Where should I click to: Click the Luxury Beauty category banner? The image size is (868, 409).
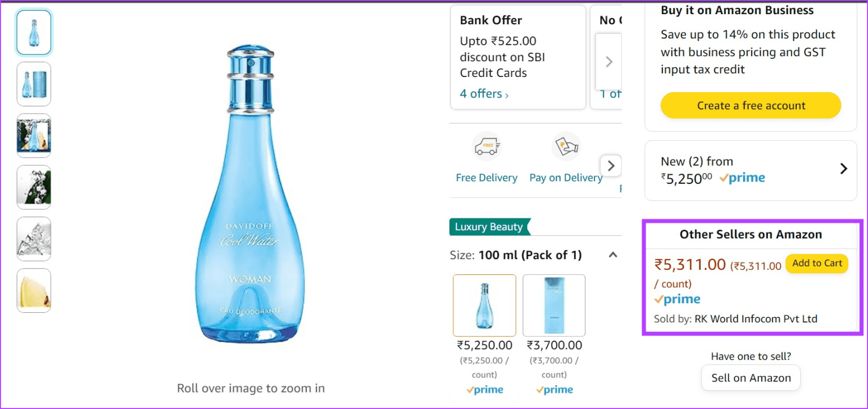tap(489, 226)
